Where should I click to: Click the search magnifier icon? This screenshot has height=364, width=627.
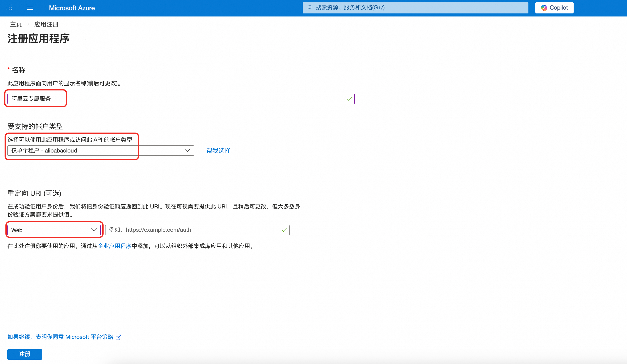(x=309, y=8)
